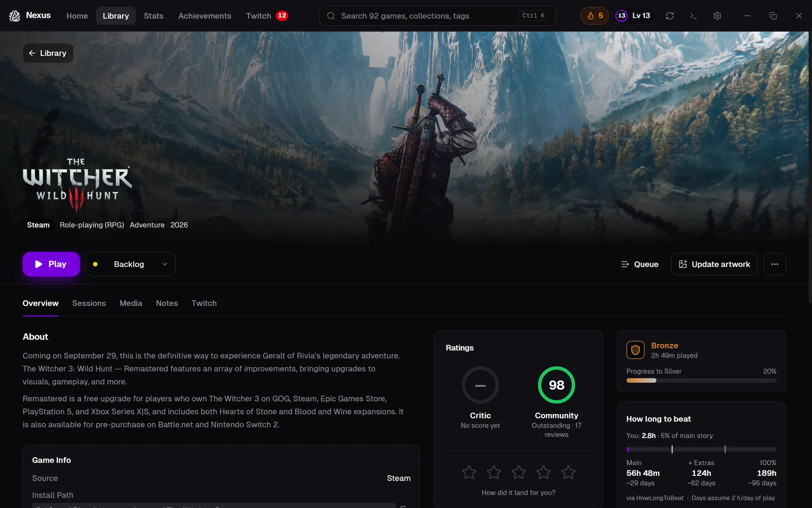This screenshot has width=812, height=508.
Task: Open the Lv 13 profile badge
Action: pos(635,16)
